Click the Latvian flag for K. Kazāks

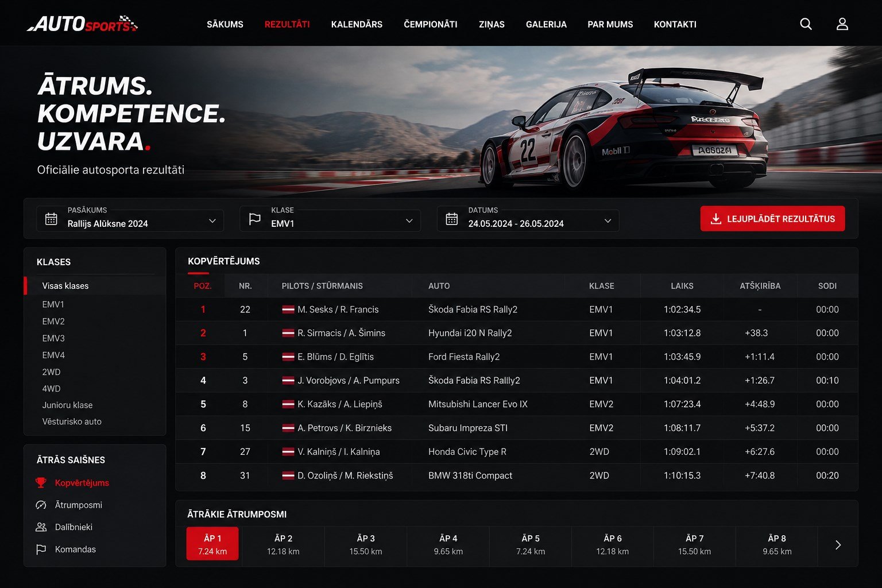[288, 404]
